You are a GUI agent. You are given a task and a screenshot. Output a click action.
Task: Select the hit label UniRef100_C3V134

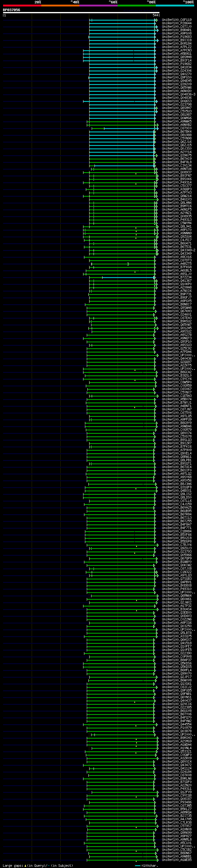coord(176,166)
